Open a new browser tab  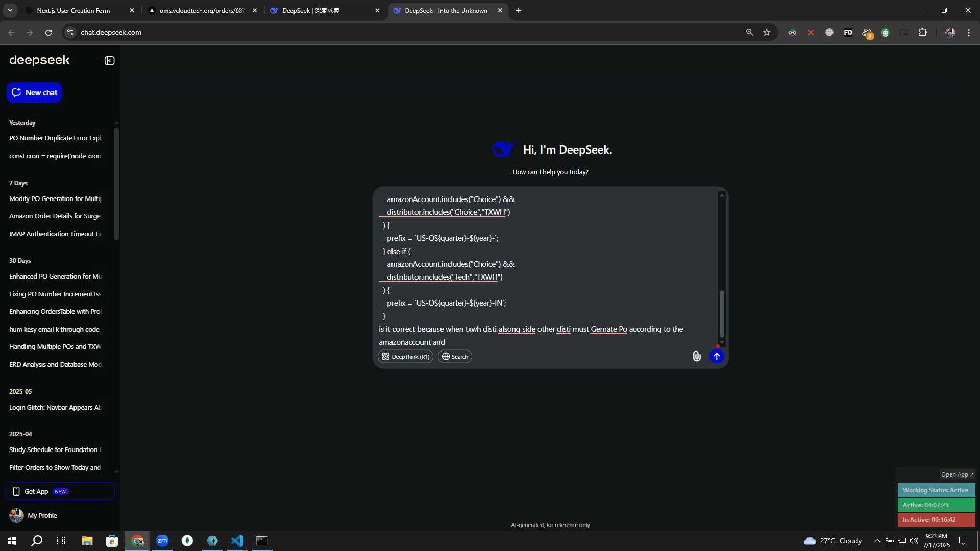click(519, 10)
